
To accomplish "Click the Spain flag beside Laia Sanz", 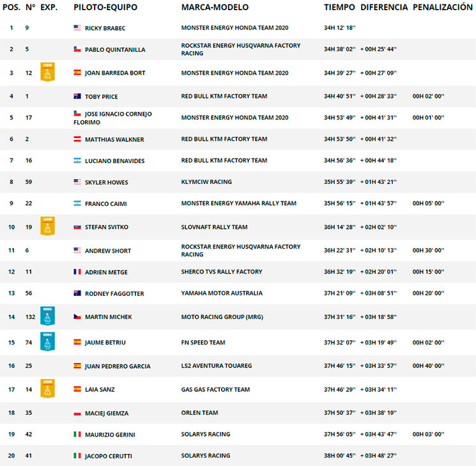I will tap(77, 389).
